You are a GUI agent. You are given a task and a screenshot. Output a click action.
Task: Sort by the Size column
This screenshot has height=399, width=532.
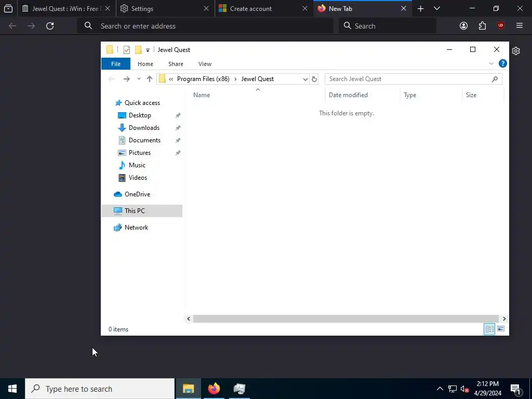click(x=471, y=95)
